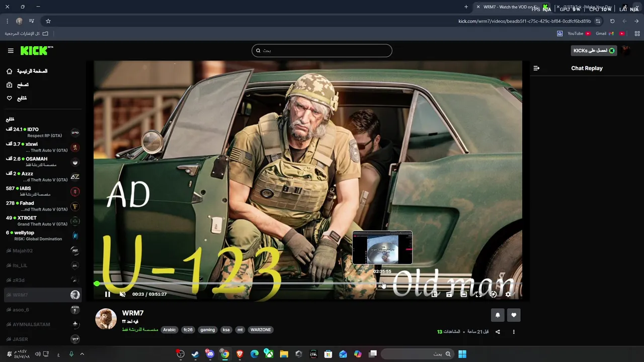Image resolution: width=644 pixels, height=362 pixels.
Task: Click the get KICKs button
Action: pyautogui.click(x=594, y=50)
